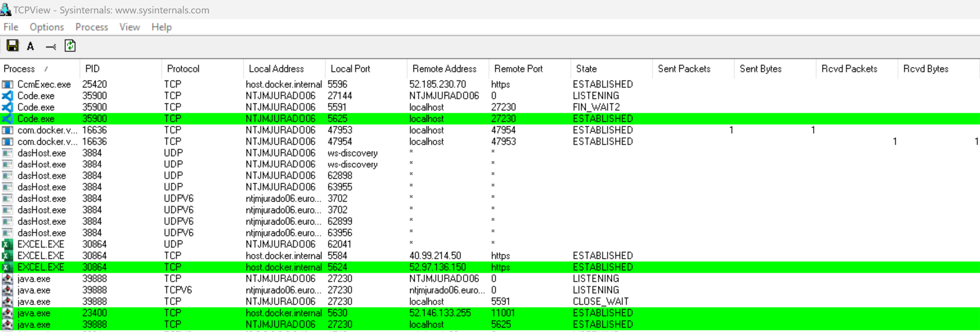The height and width of the screenshot is (332, 980).
Task: Click the Excel icon on the local port 5584 row
Action: click(7, 255)
